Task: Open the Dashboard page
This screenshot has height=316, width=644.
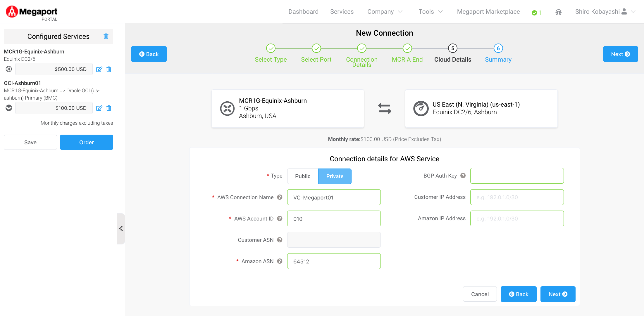Action: pos(303,12)
